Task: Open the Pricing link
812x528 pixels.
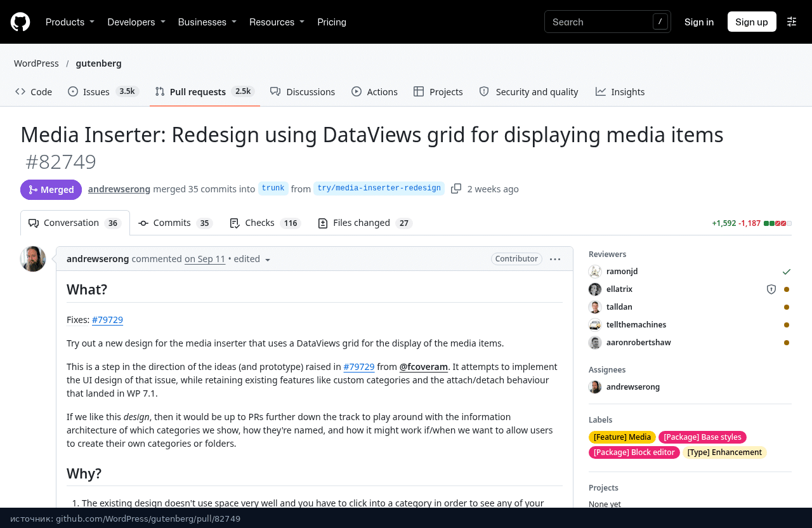Action: [x=332, y=22]
